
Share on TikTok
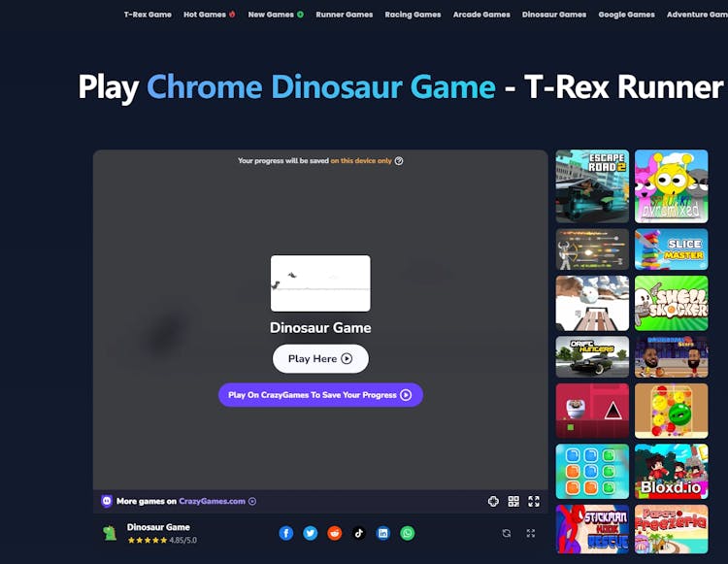click(358, 533)
